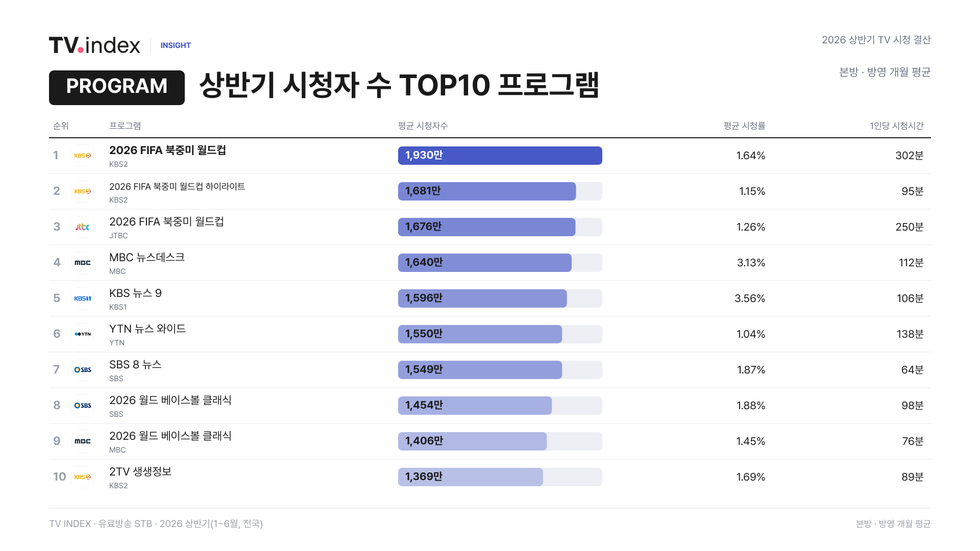Click the 평균 시청자수 column header

(x=423, y=126)
